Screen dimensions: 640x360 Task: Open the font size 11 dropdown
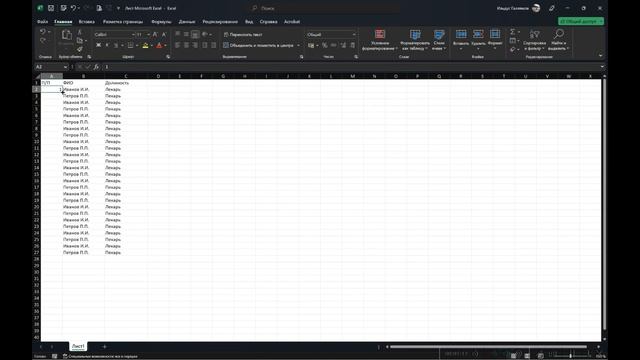tap(148, 35)
